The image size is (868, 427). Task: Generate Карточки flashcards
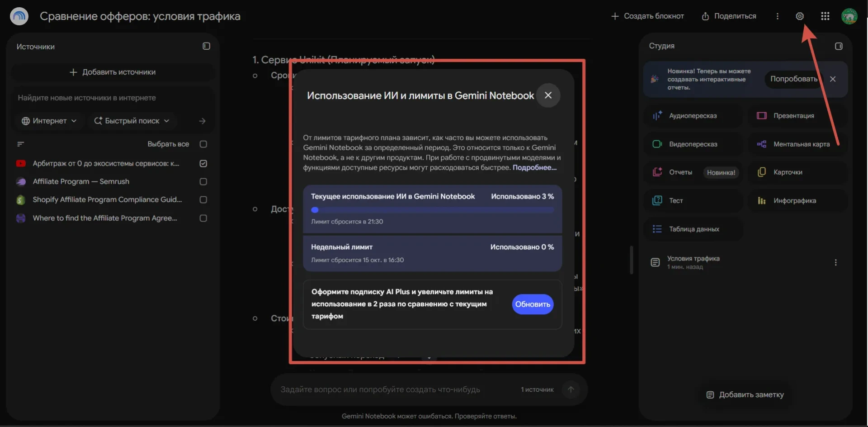point(798,172)
